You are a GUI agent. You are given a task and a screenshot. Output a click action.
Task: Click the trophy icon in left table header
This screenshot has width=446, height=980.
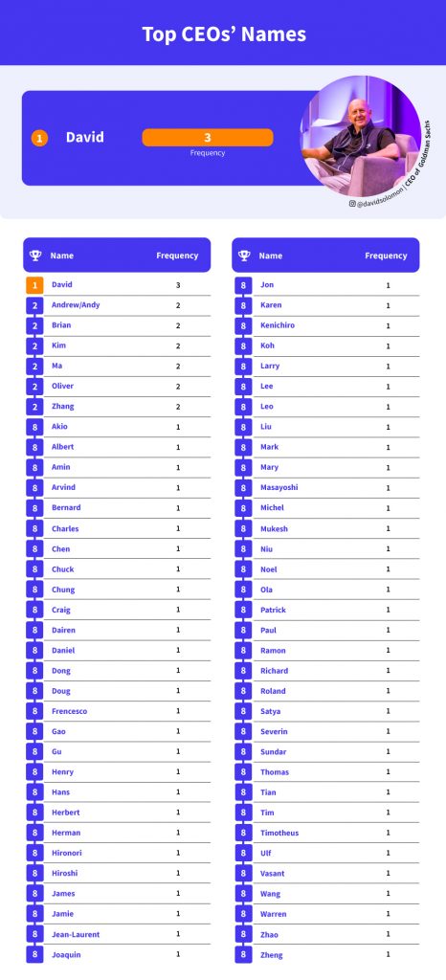click(x=35, y=255)
